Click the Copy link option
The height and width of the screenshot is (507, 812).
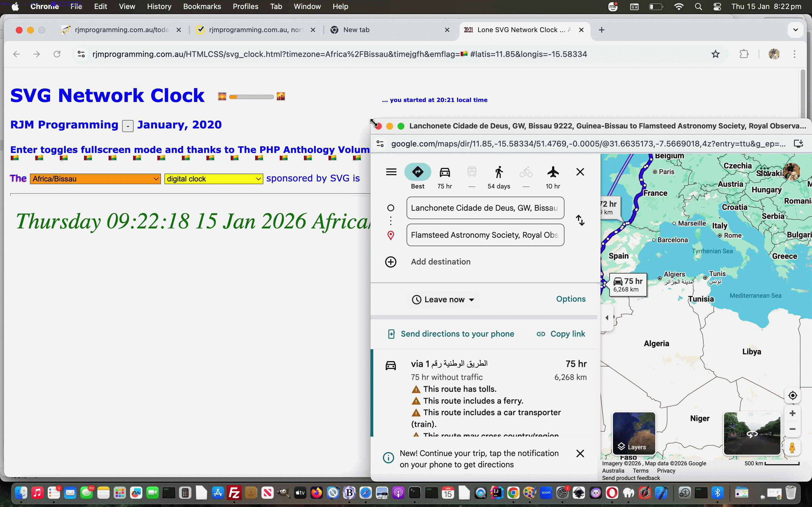point(561,334)
